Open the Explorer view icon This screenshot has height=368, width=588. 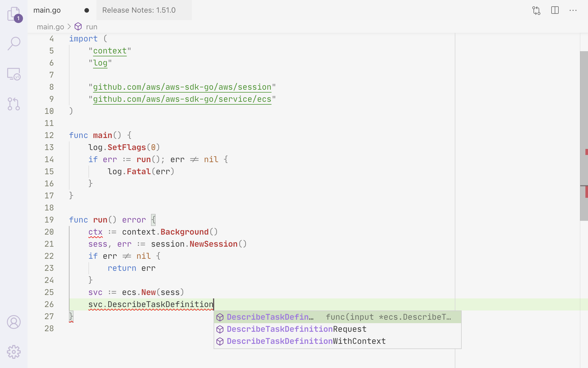pyautogui.click(x=14, y=14)
